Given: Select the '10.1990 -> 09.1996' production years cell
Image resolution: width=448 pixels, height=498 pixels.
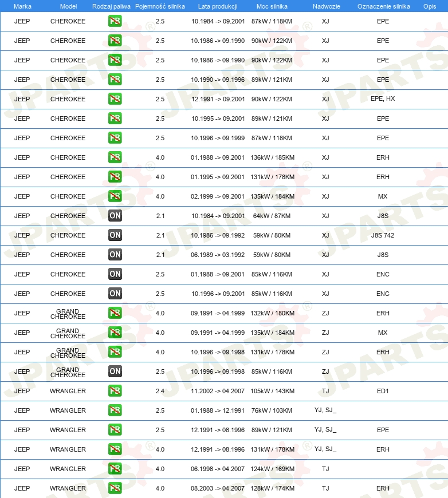Looking at the screenshot, I should [x=218, y=80].
